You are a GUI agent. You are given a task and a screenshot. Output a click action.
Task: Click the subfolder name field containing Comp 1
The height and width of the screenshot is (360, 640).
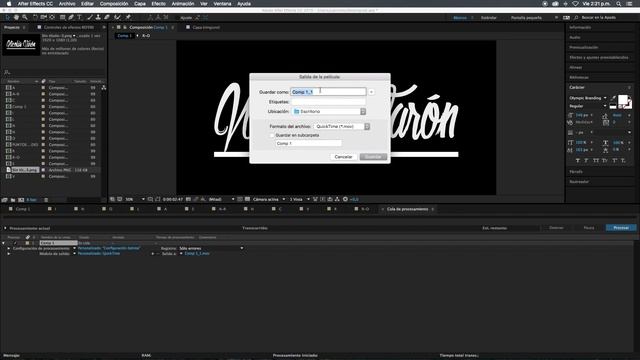[x=309, y=143]
